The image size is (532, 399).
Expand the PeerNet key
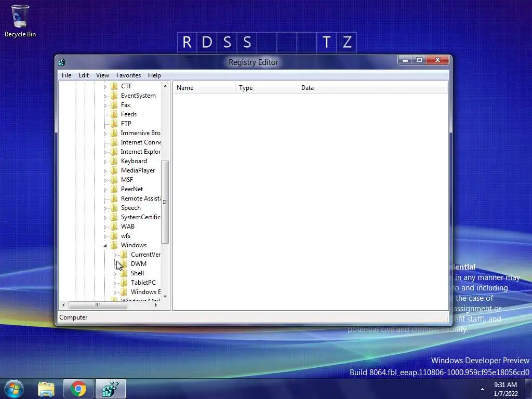point(105,190)
